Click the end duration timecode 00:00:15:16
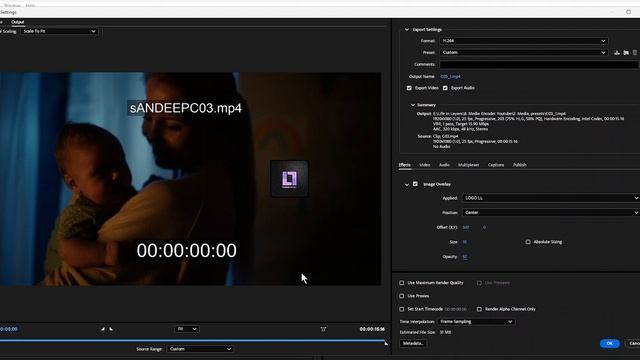This screenshot has height=360, width=640. [372, 329]
